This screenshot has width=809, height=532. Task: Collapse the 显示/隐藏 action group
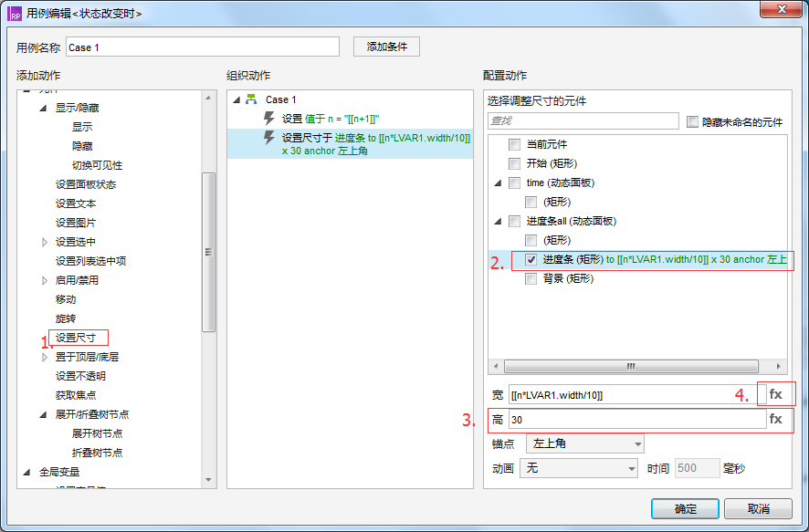[x=44, y=108]
